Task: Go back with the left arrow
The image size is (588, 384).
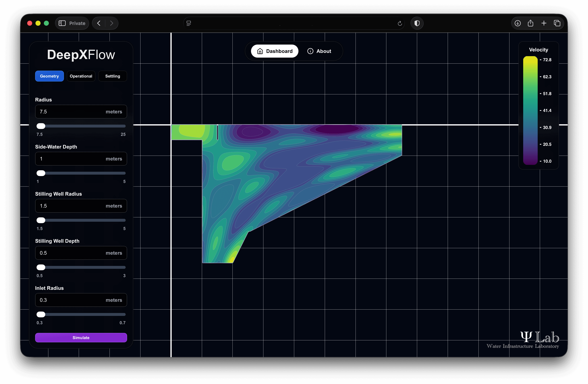Action: tap(99, 23)
